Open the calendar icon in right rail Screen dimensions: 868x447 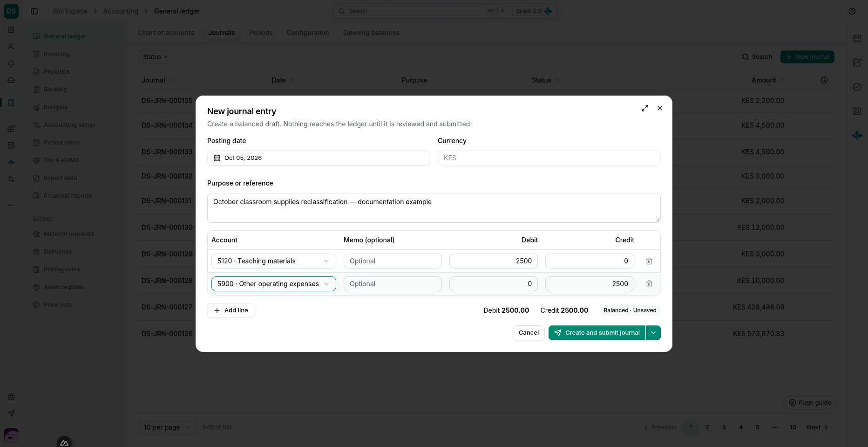point(857,39)
